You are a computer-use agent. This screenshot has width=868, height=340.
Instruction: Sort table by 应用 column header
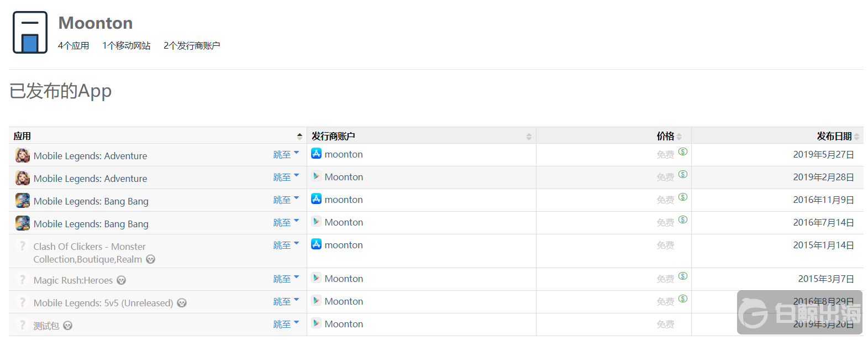(157, 136)
